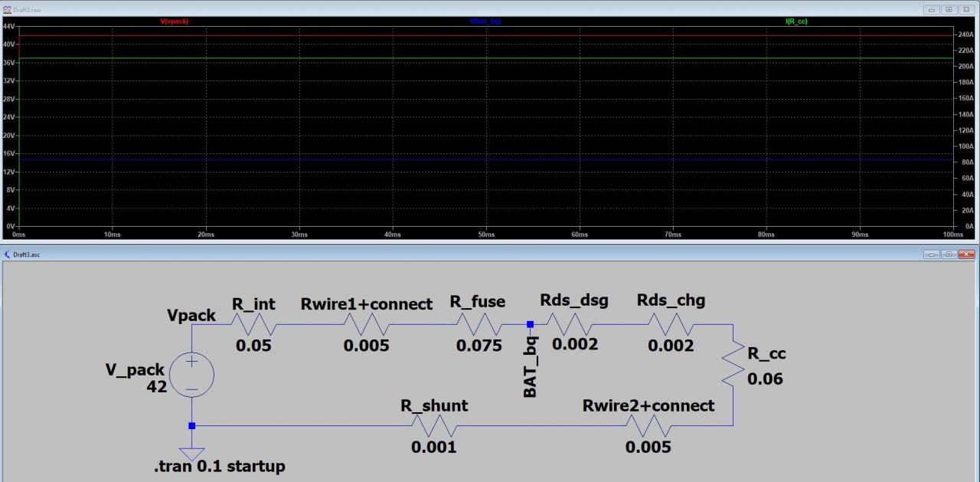Screen dimensions: 980x482
Task: Click the Rds_dsg name label
Action: coord(574,300)
